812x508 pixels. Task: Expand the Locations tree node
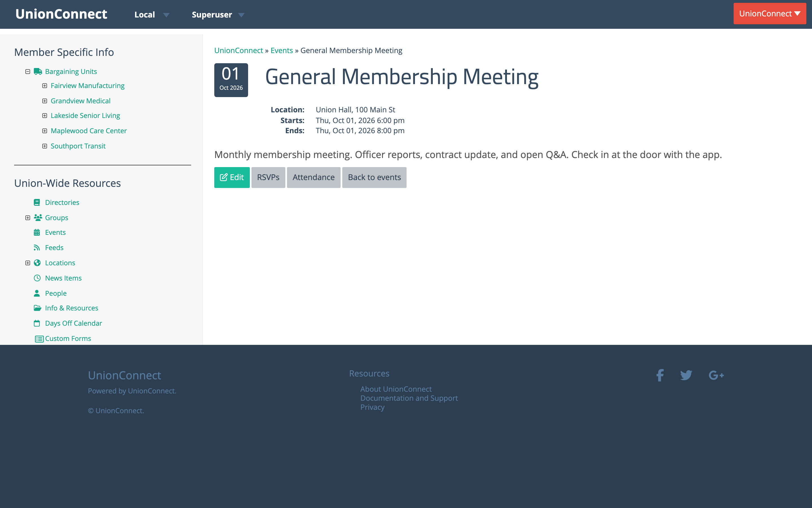[x=28, y=263]
